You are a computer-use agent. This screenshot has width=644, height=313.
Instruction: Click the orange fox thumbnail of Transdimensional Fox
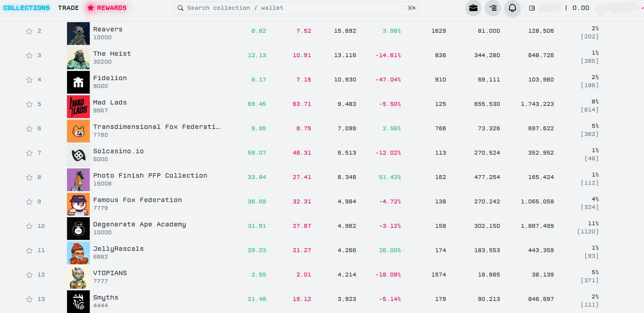78,131
